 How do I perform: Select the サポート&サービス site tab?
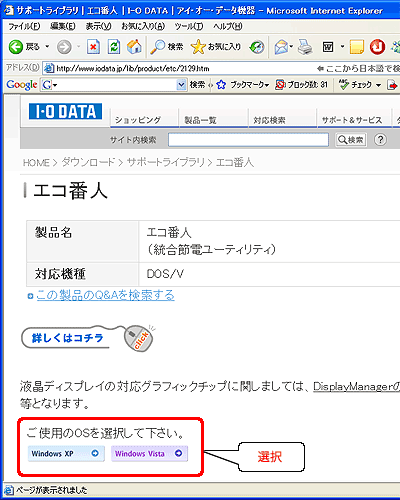tap(352, 120)
